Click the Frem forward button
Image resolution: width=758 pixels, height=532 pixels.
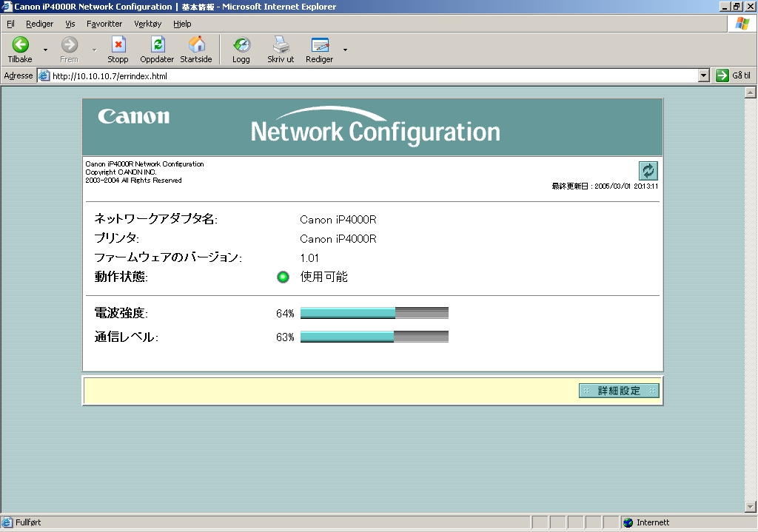(69, 50)
